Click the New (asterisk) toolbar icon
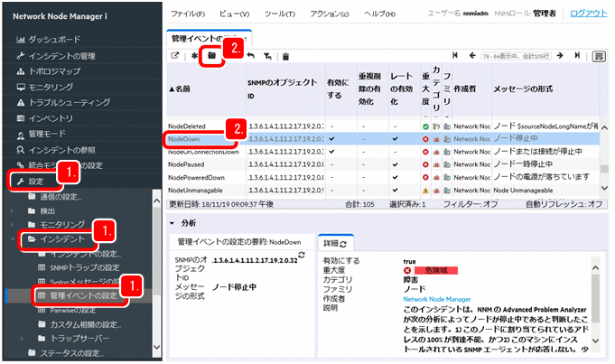 tap(193, 56)
